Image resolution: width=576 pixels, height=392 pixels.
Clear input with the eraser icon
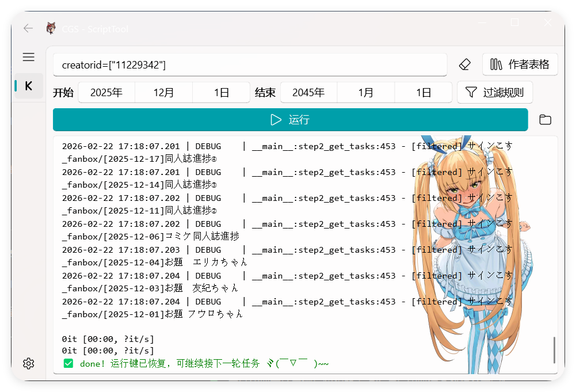pyautogui.click(x=465, y=64)
